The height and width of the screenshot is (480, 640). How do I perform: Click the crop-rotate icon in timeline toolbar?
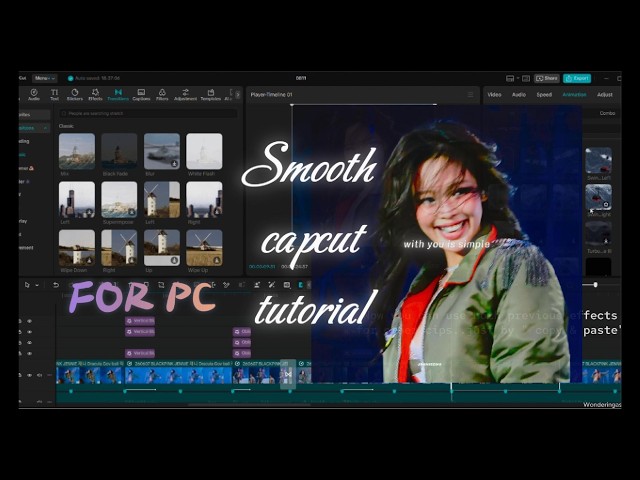161,285
